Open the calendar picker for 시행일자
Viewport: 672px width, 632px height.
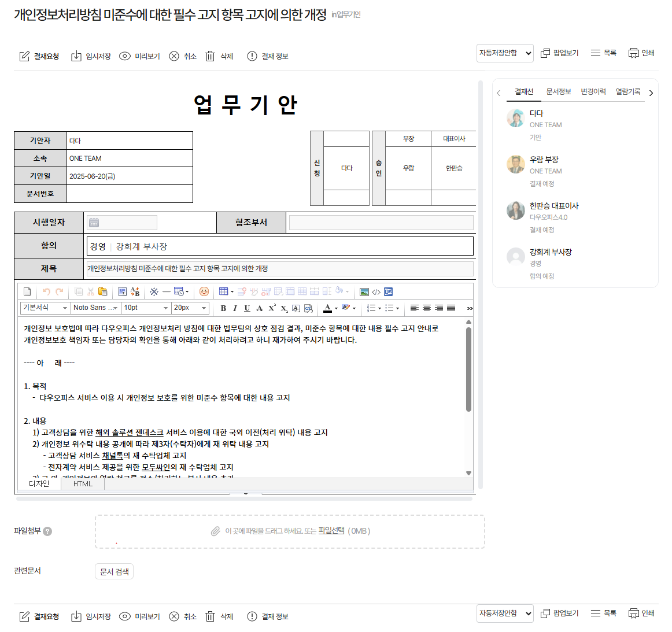click(x=94, y=223)
